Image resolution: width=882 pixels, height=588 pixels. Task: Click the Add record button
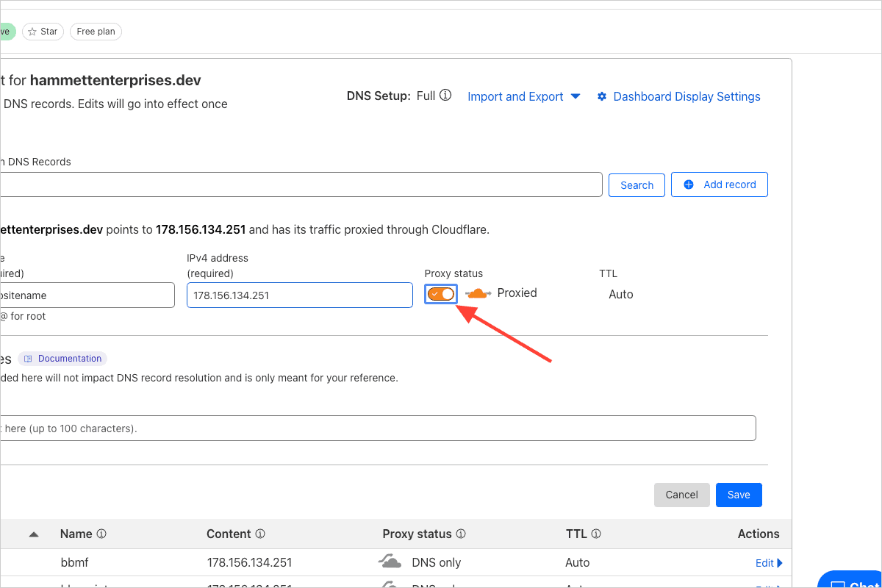pos(719,184)
